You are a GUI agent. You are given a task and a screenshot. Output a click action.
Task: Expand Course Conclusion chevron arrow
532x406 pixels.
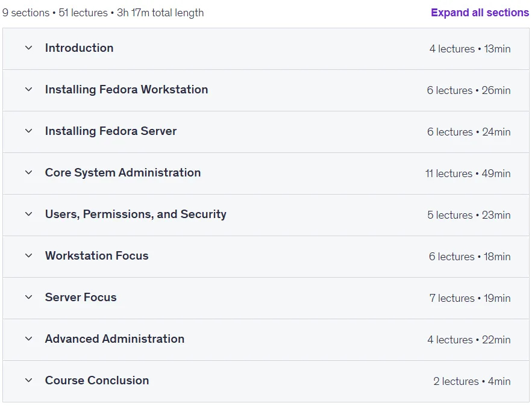29,380
